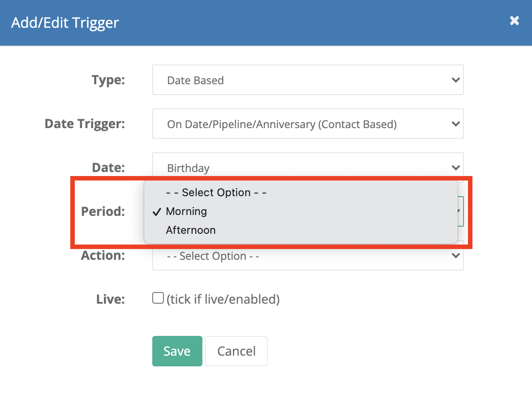Click the tick if live/enabled label
The height and width of the screenshot is (404, 532).
point(223,299)
